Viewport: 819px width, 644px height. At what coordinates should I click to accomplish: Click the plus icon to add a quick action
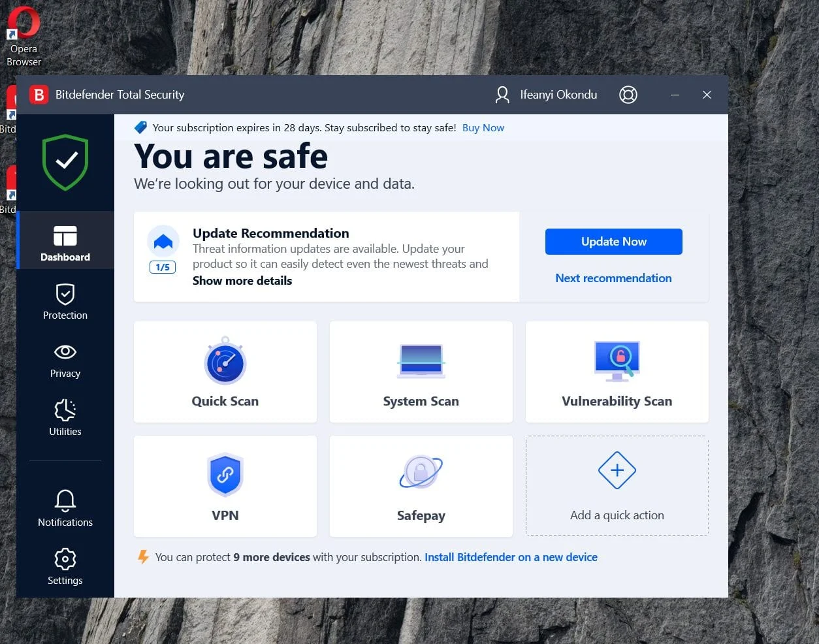tap(617, 471)
